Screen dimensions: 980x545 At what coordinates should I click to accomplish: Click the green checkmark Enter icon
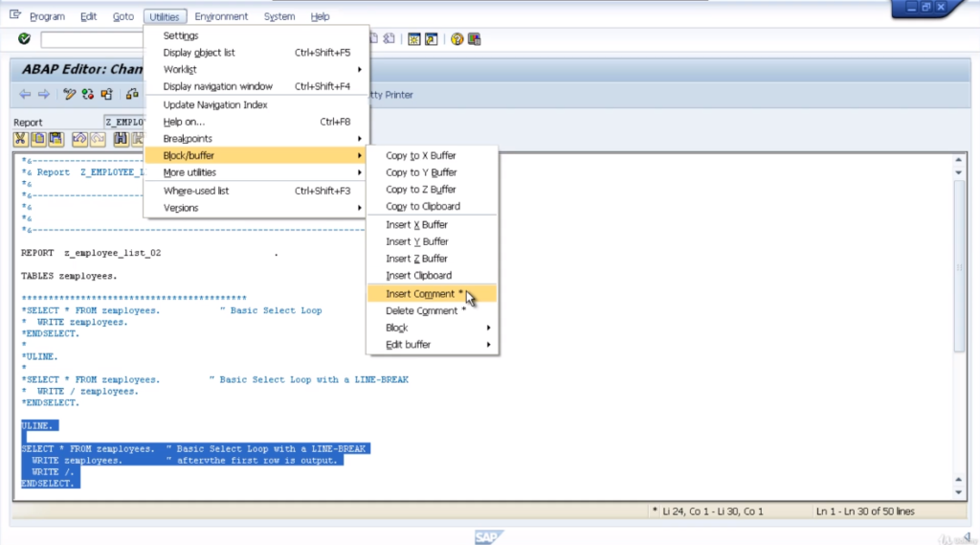point(24,39)
